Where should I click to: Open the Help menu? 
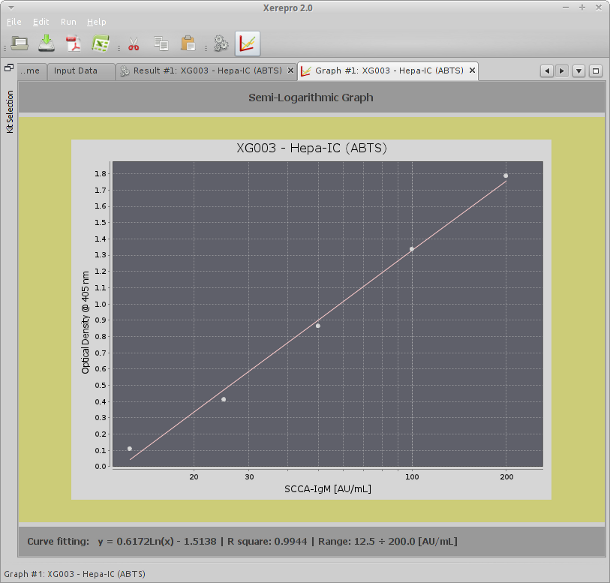pos(97,21)
